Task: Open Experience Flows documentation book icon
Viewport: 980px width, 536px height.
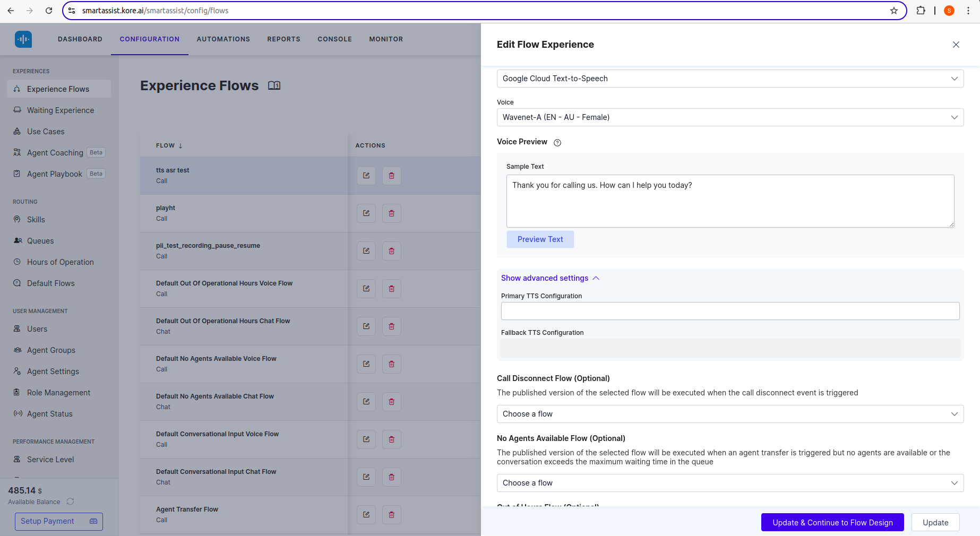Action: click(274, 85)
